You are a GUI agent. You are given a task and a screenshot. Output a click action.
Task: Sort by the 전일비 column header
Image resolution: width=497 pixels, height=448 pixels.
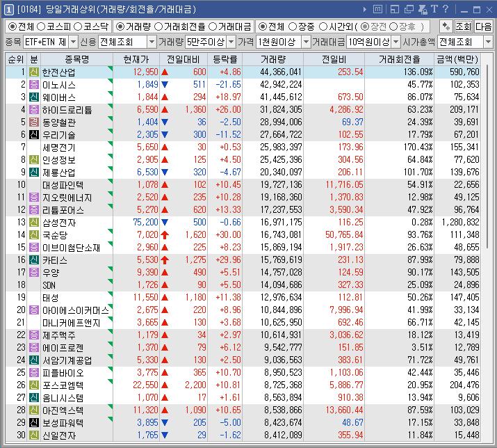[x=334, y=59]
